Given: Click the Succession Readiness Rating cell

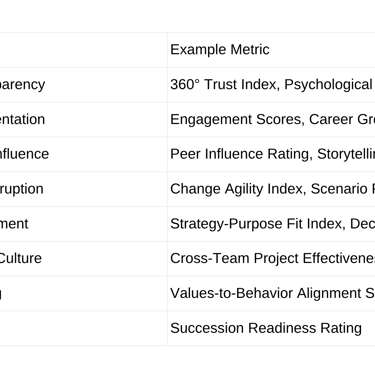Looking at the screenshot, I should (271, 328).
